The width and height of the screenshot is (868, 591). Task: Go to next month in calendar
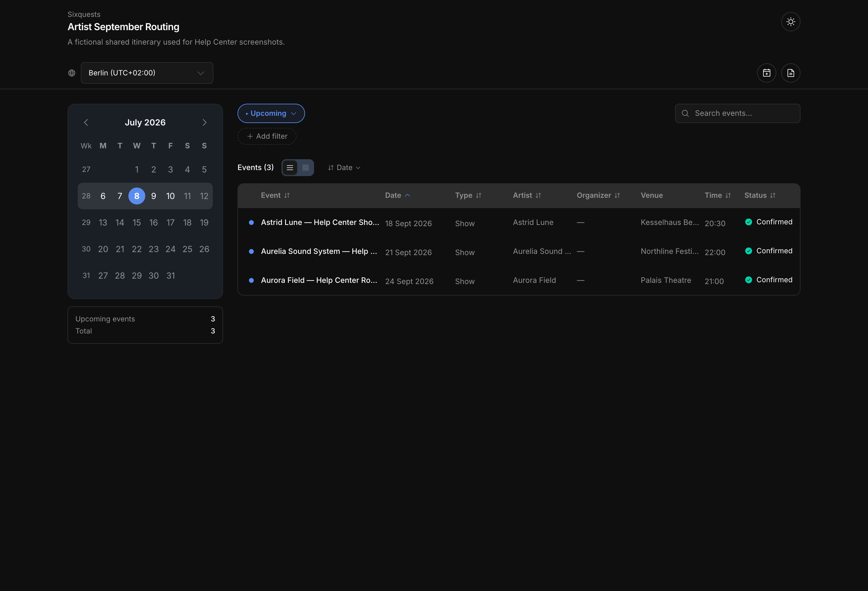(204, 122)
